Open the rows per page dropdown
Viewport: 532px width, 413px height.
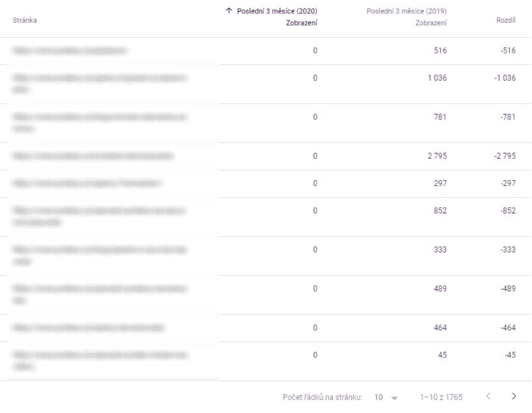coord(386,397)
